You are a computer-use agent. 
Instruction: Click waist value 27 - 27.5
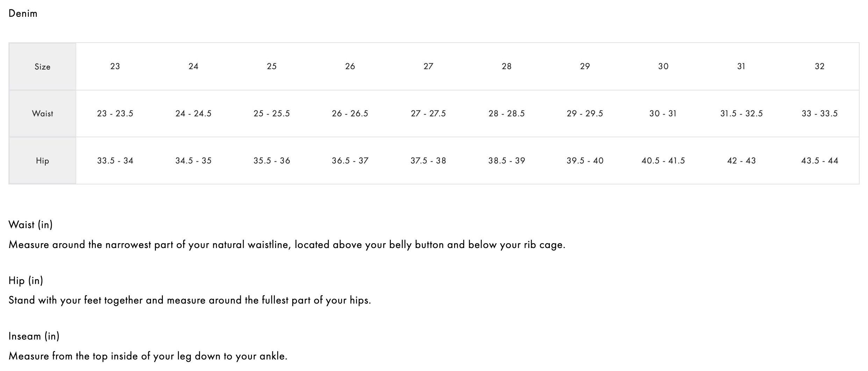click(428, 114)
